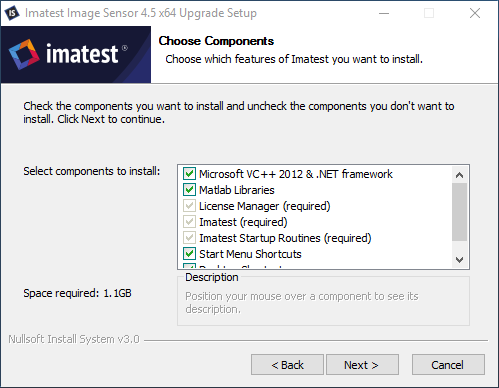The image size is (499, 388).
Task: Click the disabled License Manager checkbox
Action: pyautogui.click(x=189, y=206)
